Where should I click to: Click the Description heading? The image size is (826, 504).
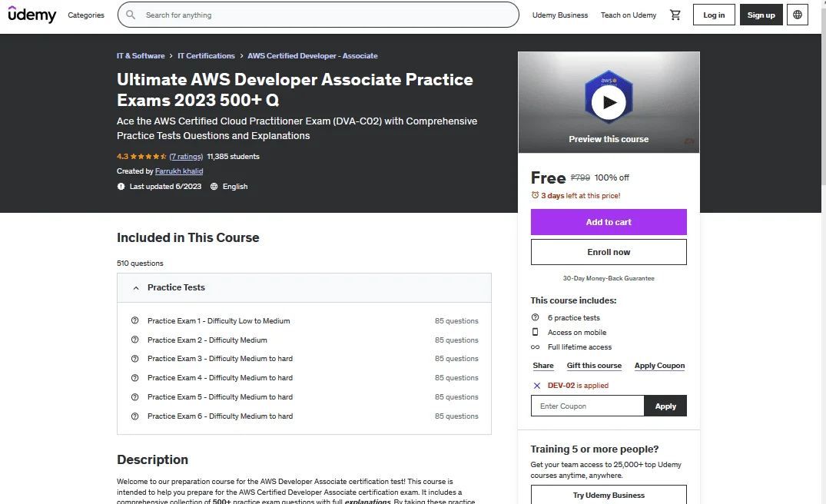coord(152,459)
